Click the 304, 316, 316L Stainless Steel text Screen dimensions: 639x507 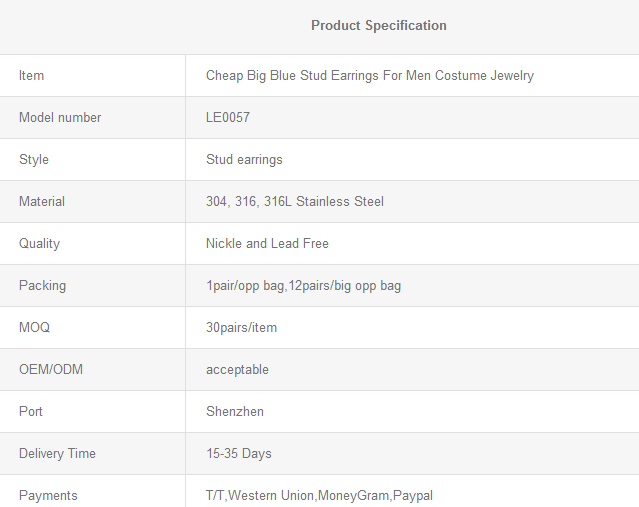295,201
